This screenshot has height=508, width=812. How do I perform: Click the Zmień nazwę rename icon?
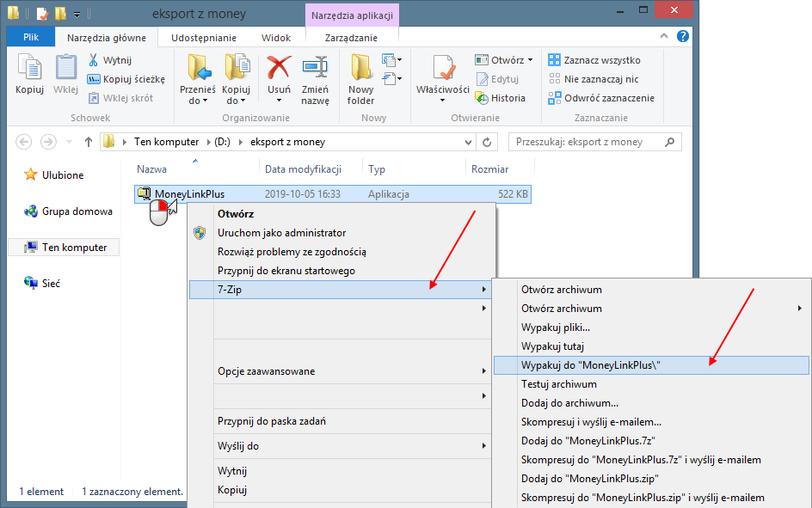tap(315, 69)
